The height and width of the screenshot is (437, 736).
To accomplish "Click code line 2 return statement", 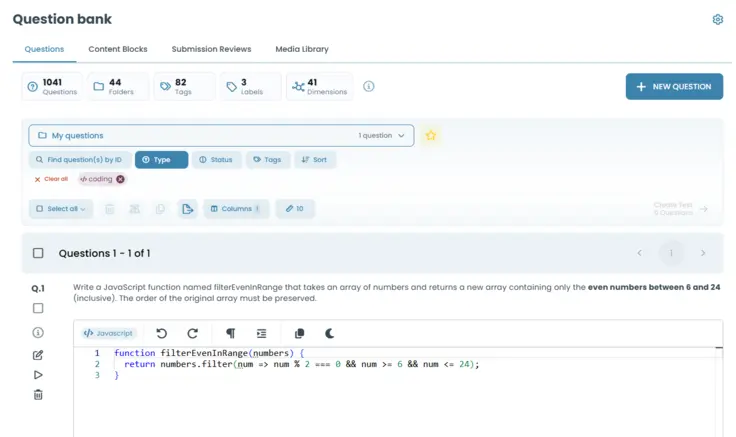I will point(301,364).
